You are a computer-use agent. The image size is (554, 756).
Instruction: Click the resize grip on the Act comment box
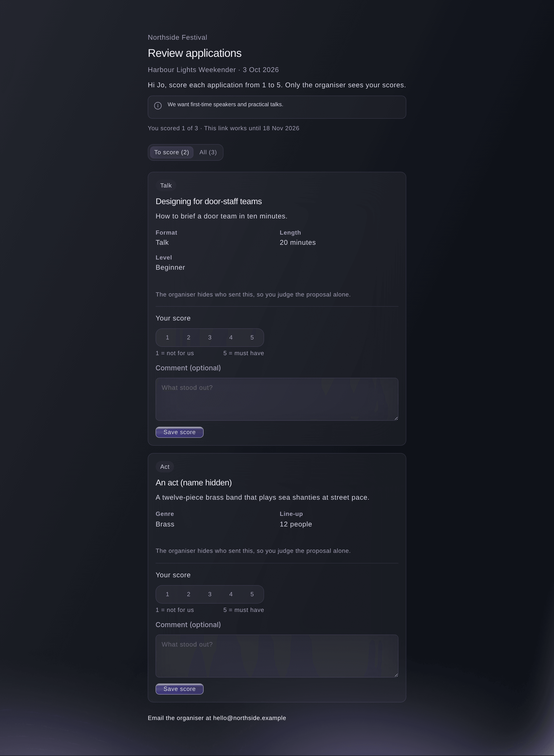coord(396,675)
